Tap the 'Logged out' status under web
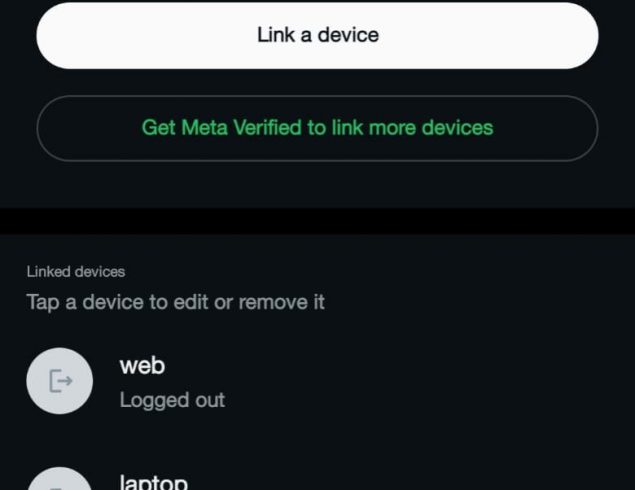Viewport: 635px width, 490px height. click(x=172, y=400)
